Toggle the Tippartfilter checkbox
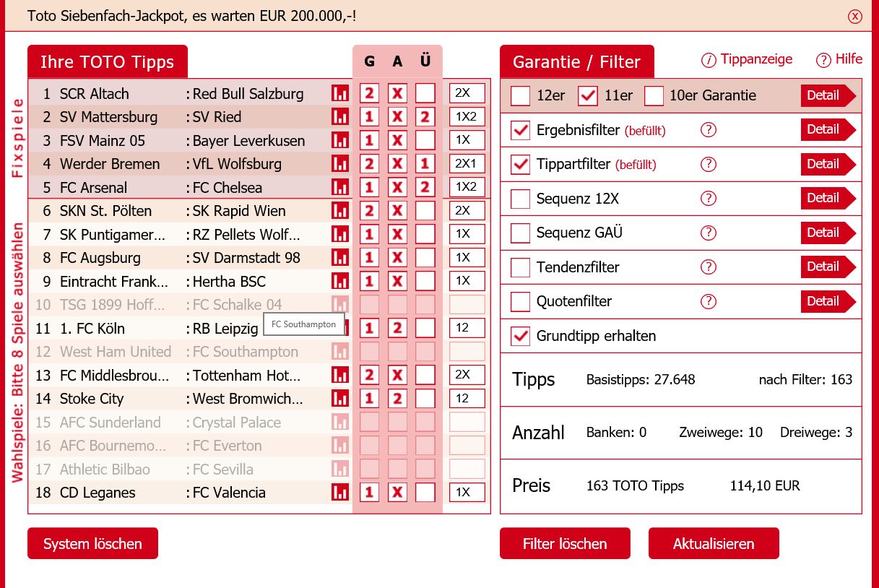This screenshot has width=879, height=588. [520, 164]
